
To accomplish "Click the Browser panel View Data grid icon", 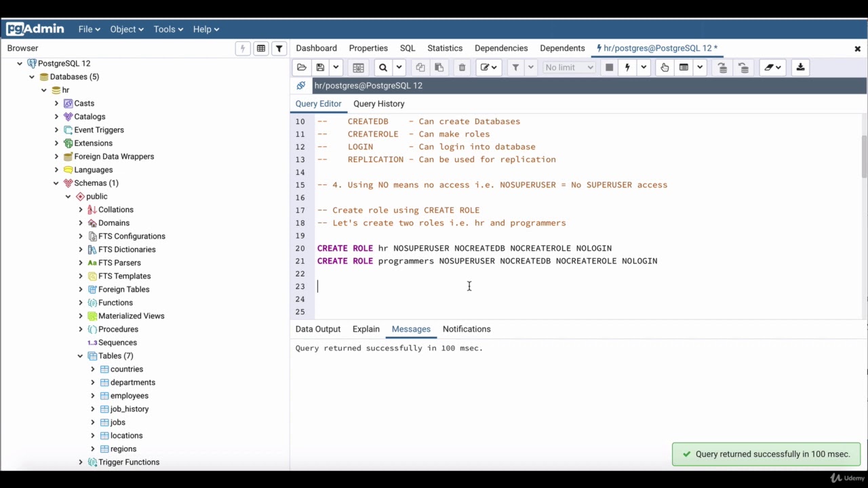I will click(x=261, y=48).
